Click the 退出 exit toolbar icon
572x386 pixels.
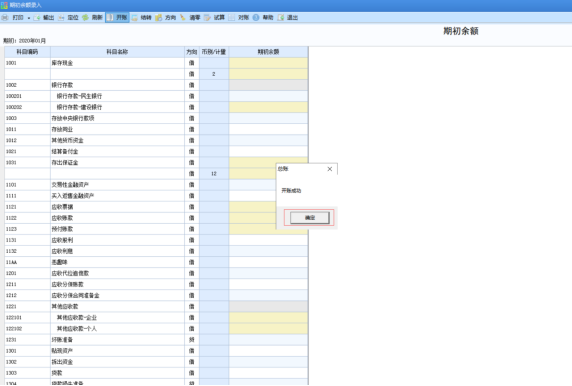(281, 18)
